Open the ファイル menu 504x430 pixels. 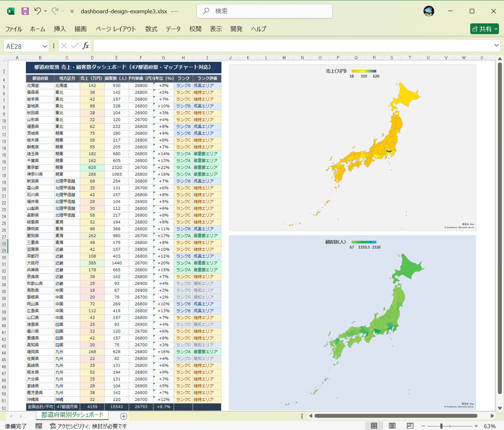(x=14, y=29)
